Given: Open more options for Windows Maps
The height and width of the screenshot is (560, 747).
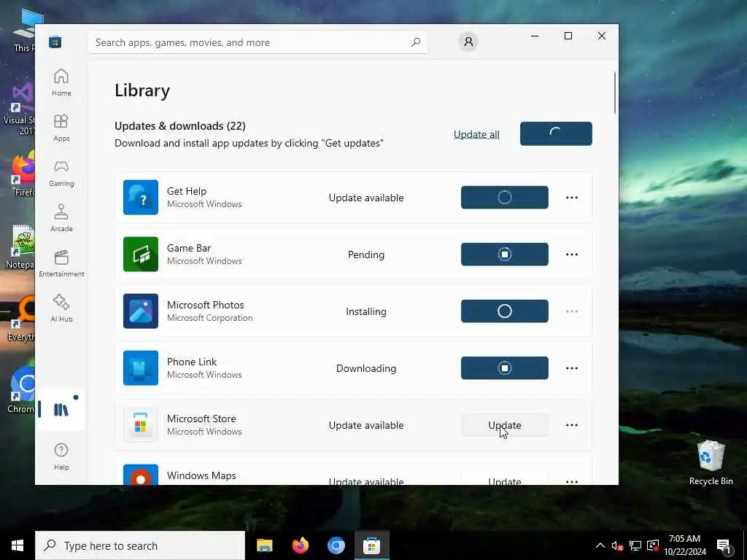Looking at the screenshot, I should [572, 481].
